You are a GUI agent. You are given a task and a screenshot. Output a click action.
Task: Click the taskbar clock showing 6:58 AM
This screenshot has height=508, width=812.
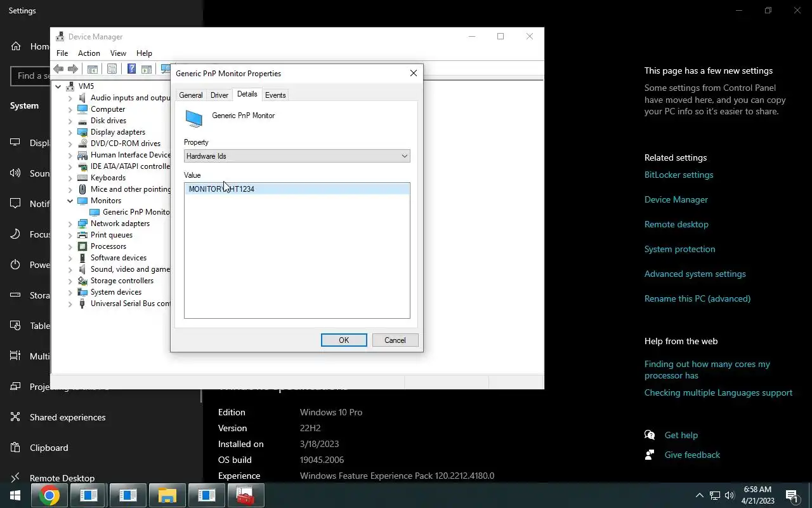point(757,495)
